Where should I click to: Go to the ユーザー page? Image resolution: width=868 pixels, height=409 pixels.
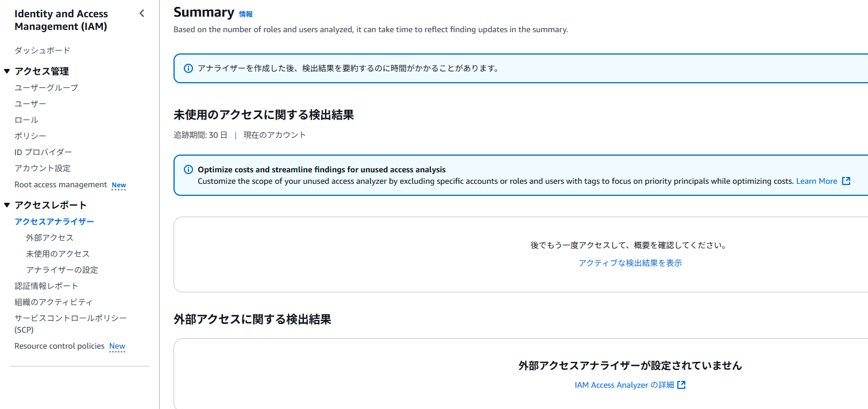click(30, 103)
